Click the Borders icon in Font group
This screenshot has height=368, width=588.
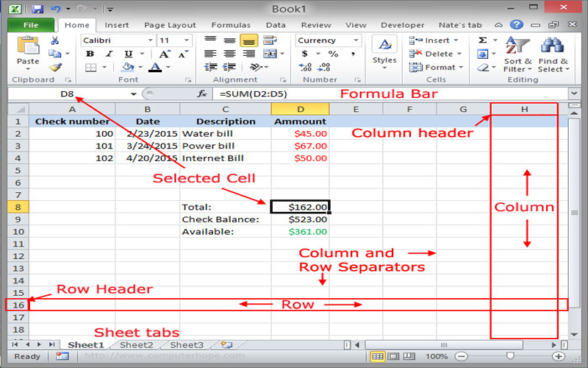click(90, 68)
